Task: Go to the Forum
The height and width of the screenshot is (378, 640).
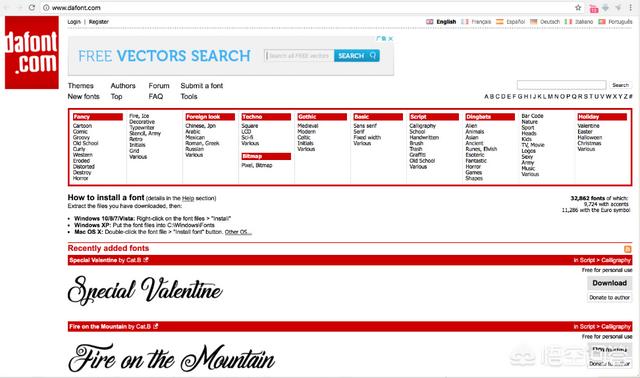Action: [x=159, y=86]
